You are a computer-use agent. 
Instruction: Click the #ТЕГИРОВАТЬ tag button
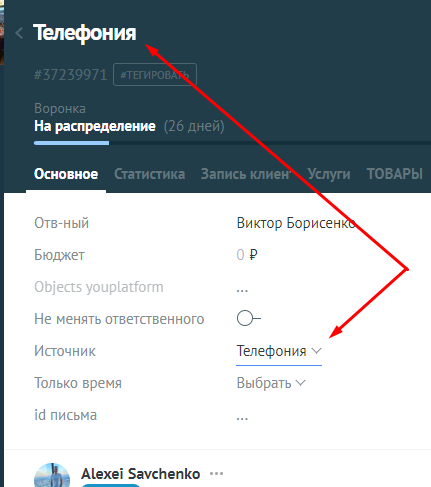pyautogui.click(x=155, y=75)
